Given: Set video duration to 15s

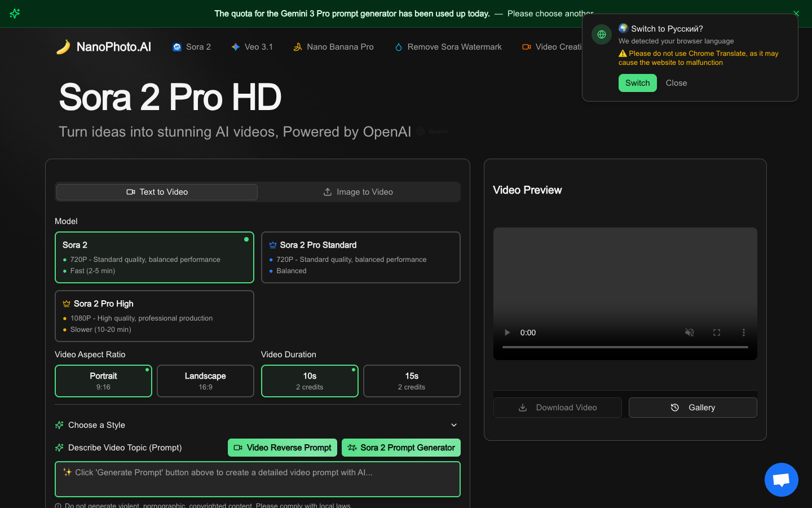Looking at the screenshot, I should 412,381.
